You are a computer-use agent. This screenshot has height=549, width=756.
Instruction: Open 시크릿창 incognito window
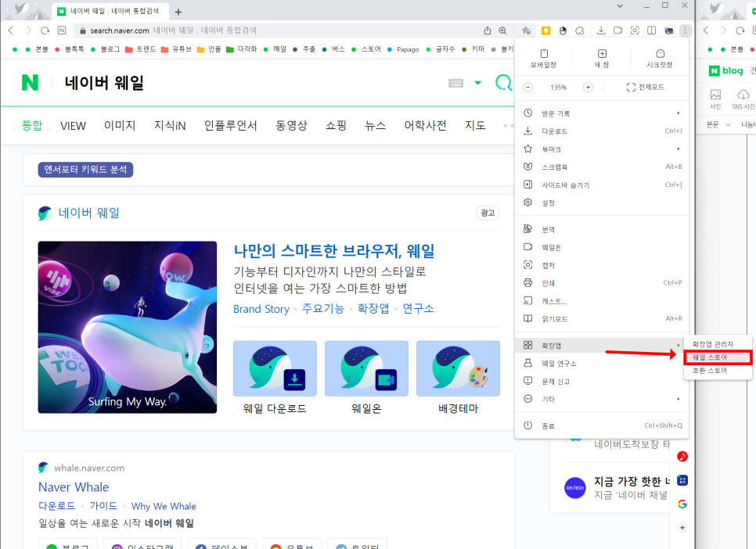660,59
